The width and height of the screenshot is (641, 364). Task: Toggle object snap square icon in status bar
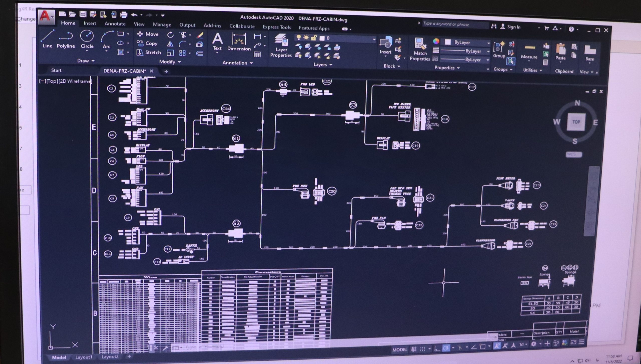point(483,347)
